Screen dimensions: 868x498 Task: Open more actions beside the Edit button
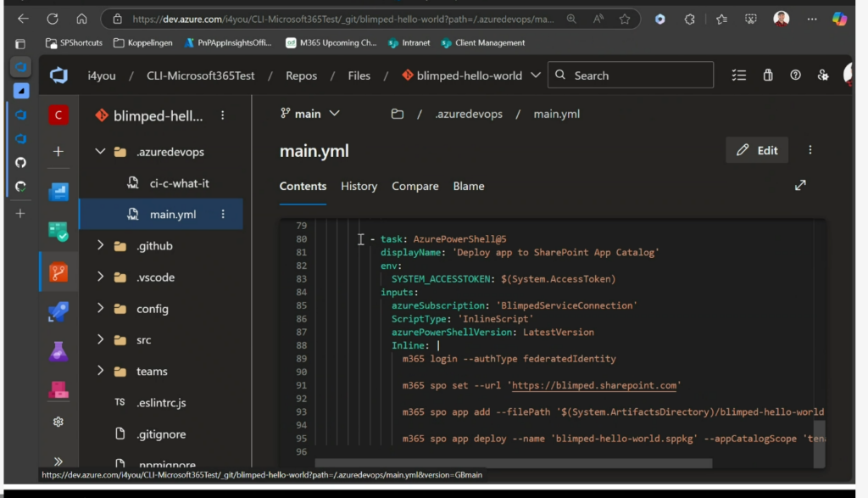coord(810,150)
